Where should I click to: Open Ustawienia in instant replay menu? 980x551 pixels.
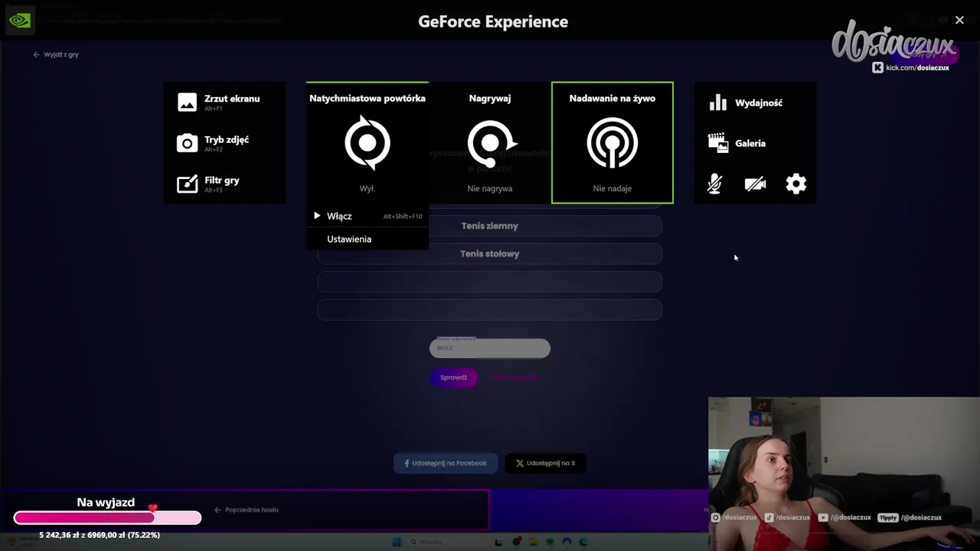(x=367, y=239)
